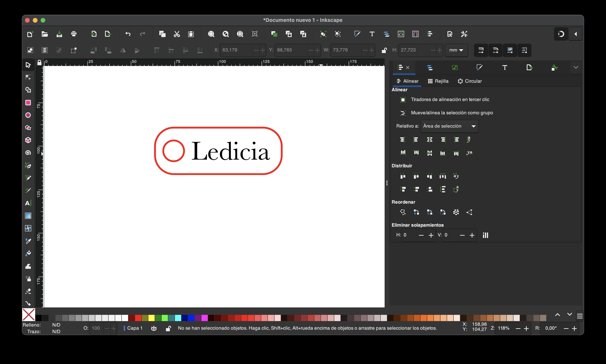This screenshot has width=606, height=364.
Task: Pick the yellow color swatch
Action: 151,318
